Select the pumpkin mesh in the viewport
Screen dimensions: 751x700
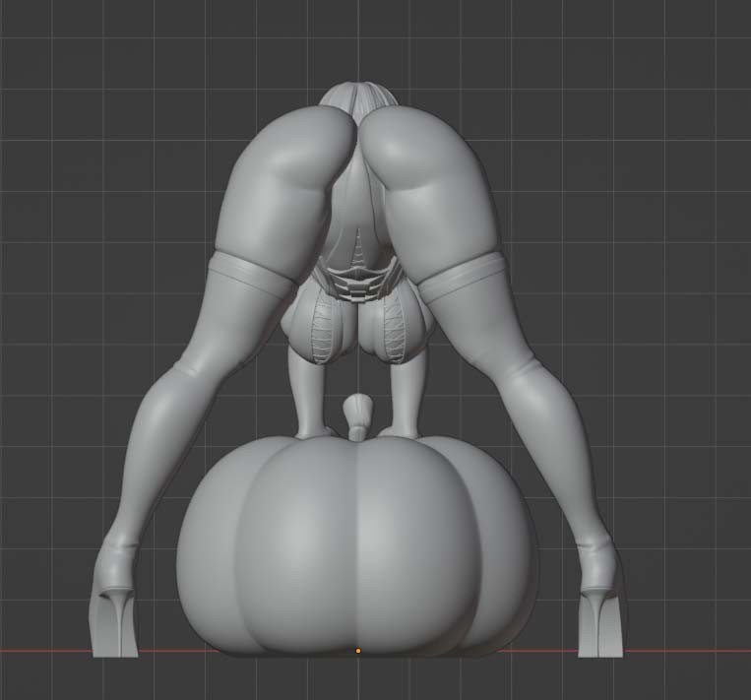pos(357,546)
